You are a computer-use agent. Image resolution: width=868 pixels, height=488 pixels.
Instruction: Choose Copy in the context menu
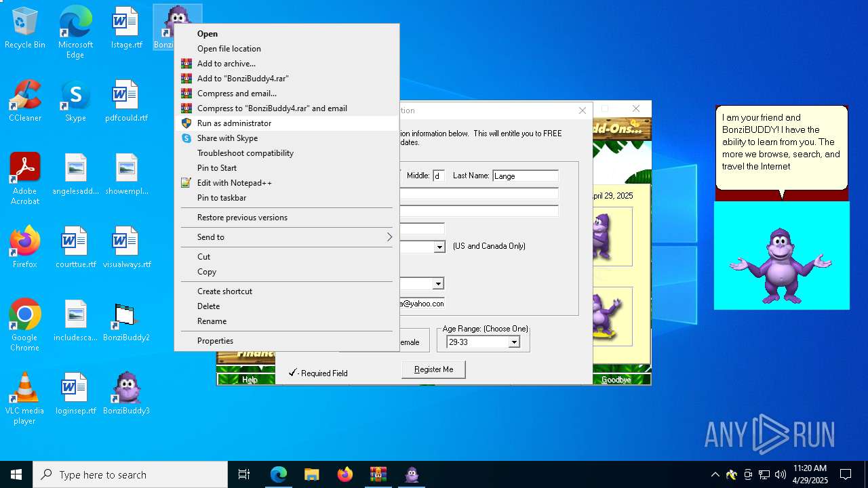click(286, 272)
